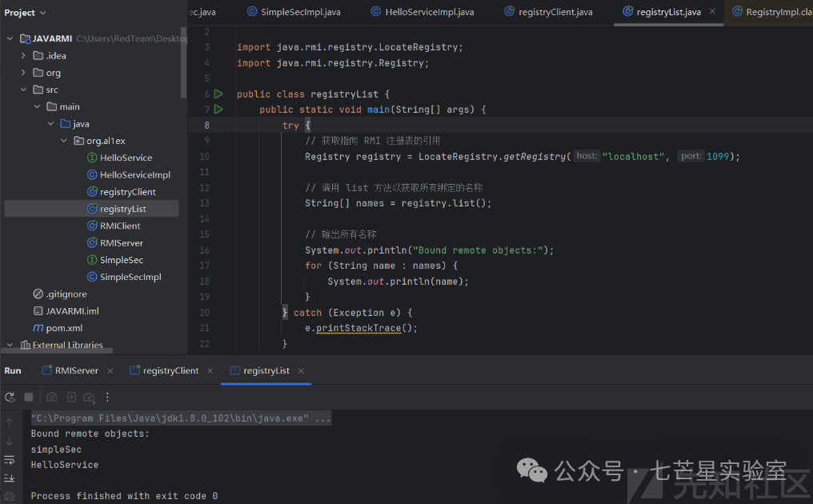This screenshot has height=504, width=813.
Task: Click the stop process icon in Run toolbar
Action: [29, 397]
